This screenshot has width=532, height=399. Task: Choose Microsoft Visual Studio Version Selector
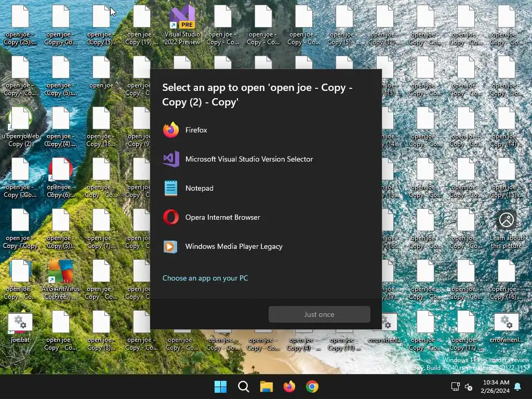(x=266, y=159)
